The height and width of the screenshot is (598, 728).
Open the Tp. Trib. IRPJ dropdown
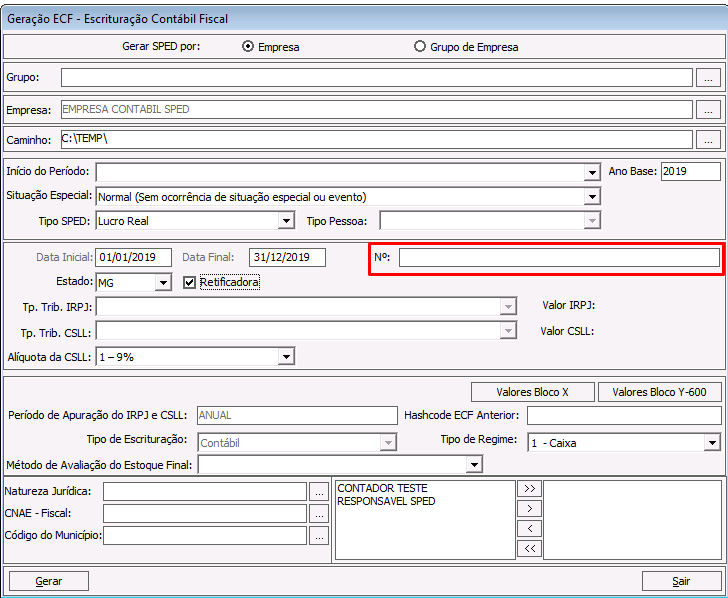508,306
